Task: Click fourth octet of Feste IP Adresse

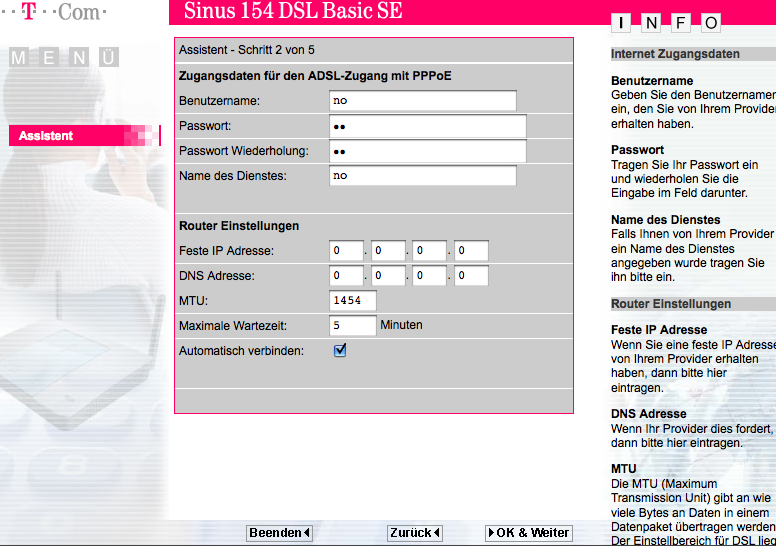Action: (x=471, y=250)
